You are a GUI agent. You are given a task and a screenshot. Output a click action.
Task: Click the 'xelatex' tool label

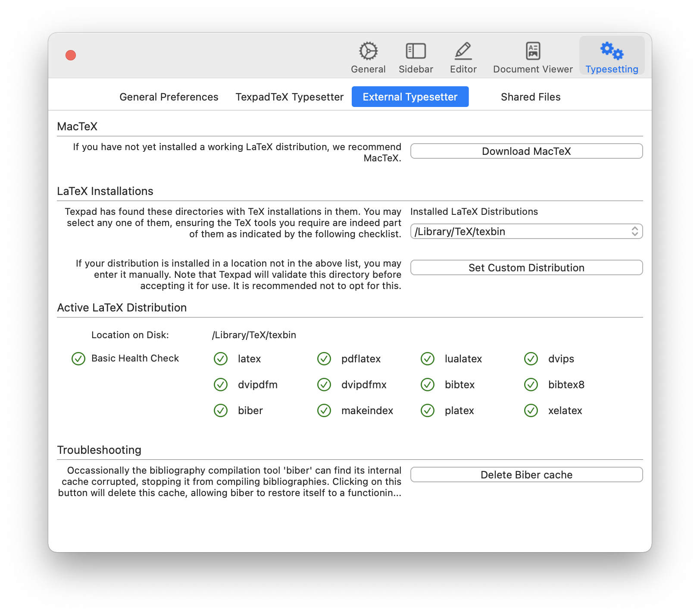565,411
